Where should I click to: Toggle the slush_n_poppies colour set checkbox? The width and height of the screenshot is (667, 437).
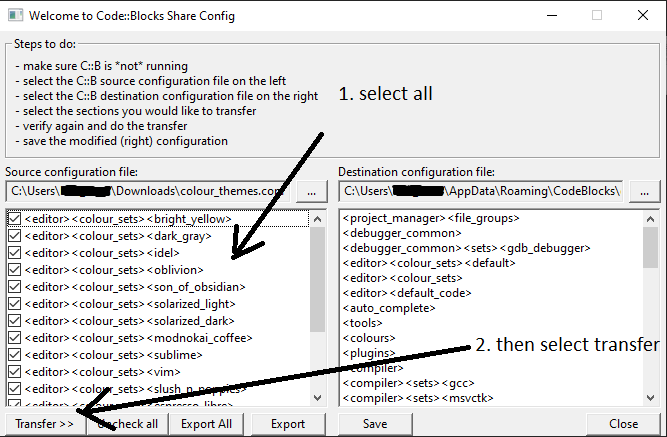click(x=14, y=389)
